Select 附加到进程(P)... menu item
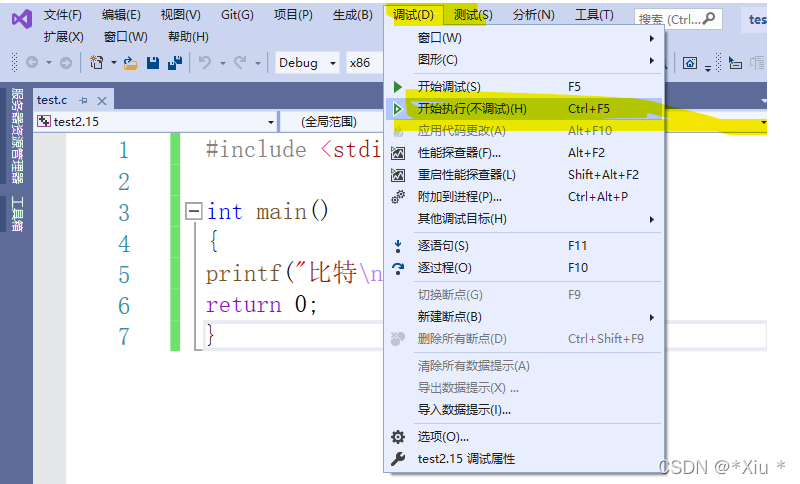This screenshot has width=800, height=484. (524, 196)
